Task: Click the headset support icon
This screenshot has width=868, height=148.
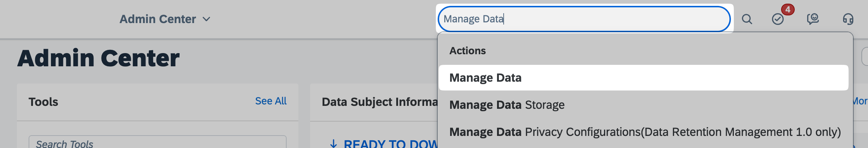Action: pyautogui.click(x=848, y=19)
